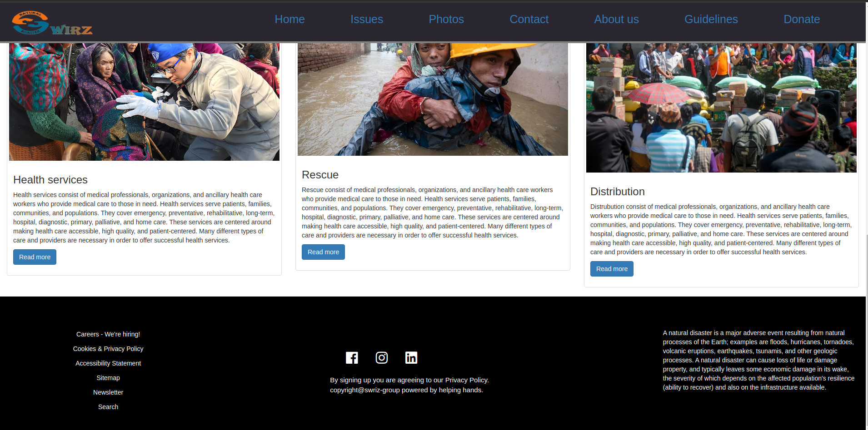The width and height of the screenshot is (868, 430).
Task: Click the Distribution crowd photo
Action: coord(721,108)
